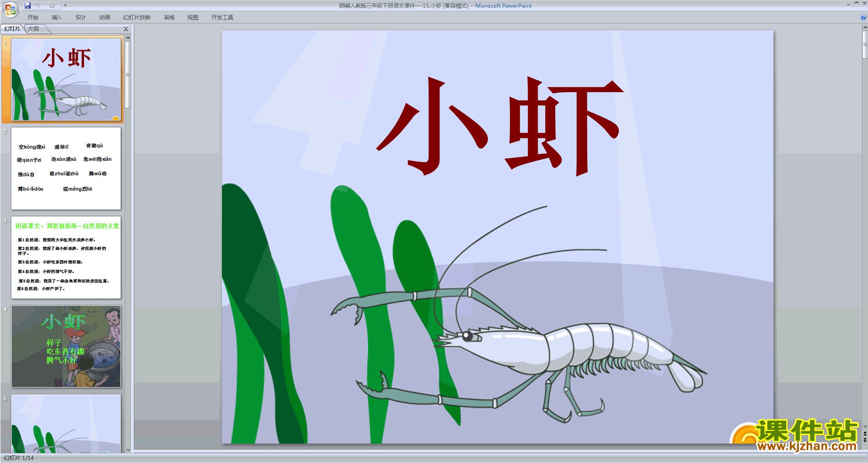The width and height of the screenshot is (868, 463).
Task: Select slide 1 thumbnail titled 小虾
Action: point(66,79)
